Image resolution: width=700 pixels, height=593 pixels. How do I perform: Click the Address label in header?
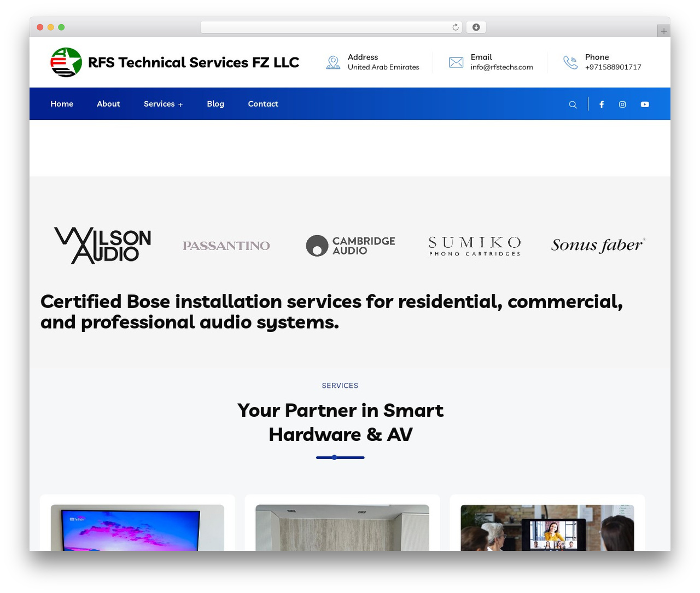tap(363, 57)
